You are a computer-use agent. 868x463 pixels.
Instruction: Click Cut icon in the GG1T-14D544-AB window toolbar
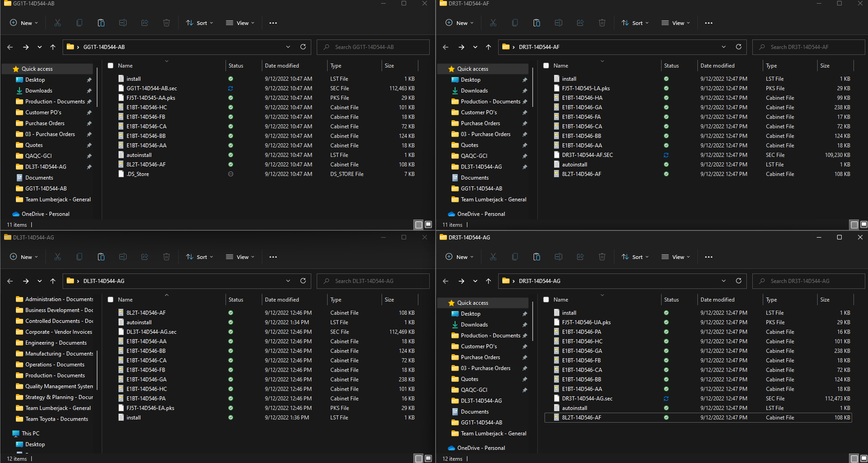pos(58,23)
